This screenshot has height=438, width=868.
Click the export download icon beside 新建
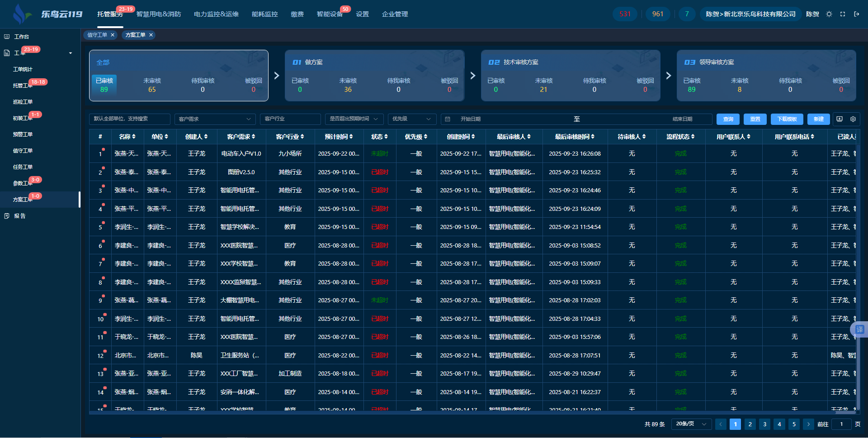tap(840, 119)
